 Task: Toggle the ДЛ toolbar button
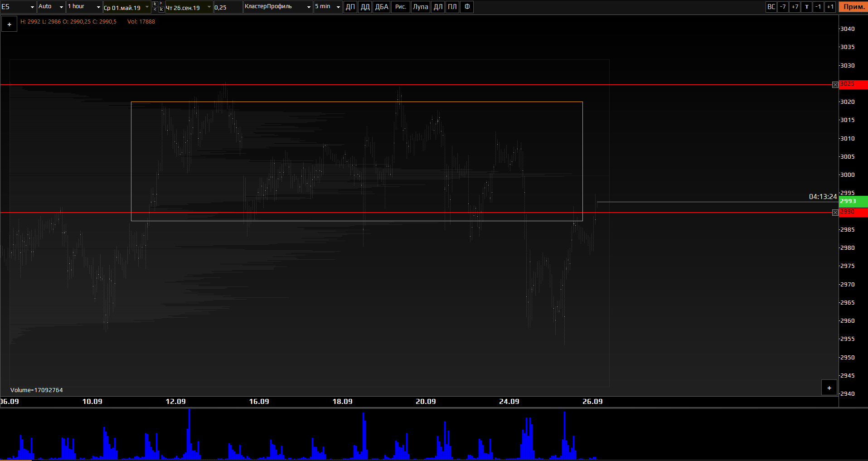coord(438,7)
